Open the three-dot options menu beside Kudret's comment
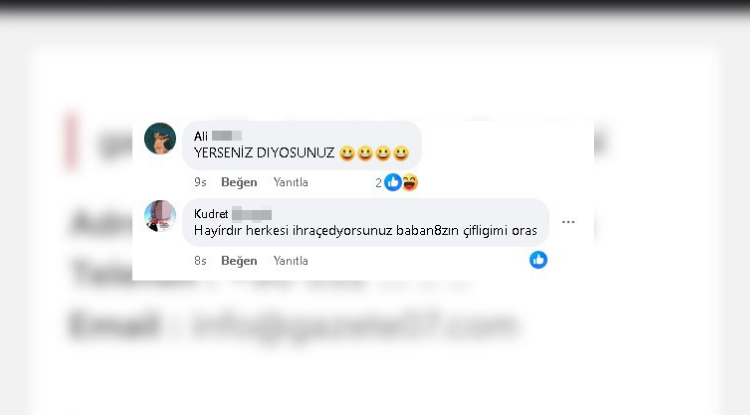Image resolution: width=750 pixels, height=415 pixels. pyautogui.click(x=568, y=222)
